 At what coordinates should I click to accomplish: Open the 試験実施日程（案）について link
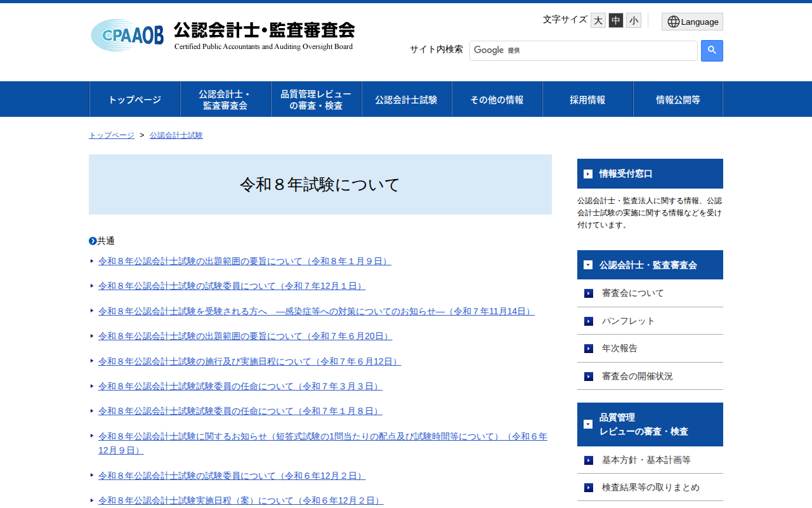pos(241,500)
